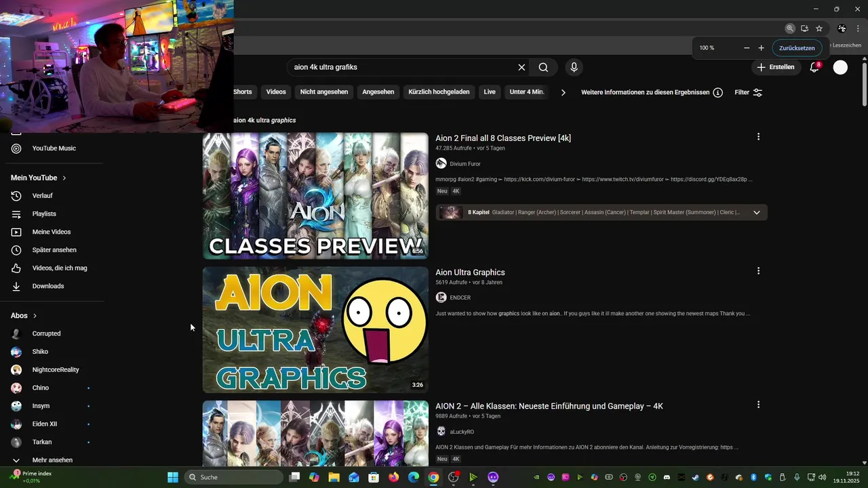Open the Aion Ultra Graphics title link
This screenshot has height=488, width=868.
(x=470, y=272)
